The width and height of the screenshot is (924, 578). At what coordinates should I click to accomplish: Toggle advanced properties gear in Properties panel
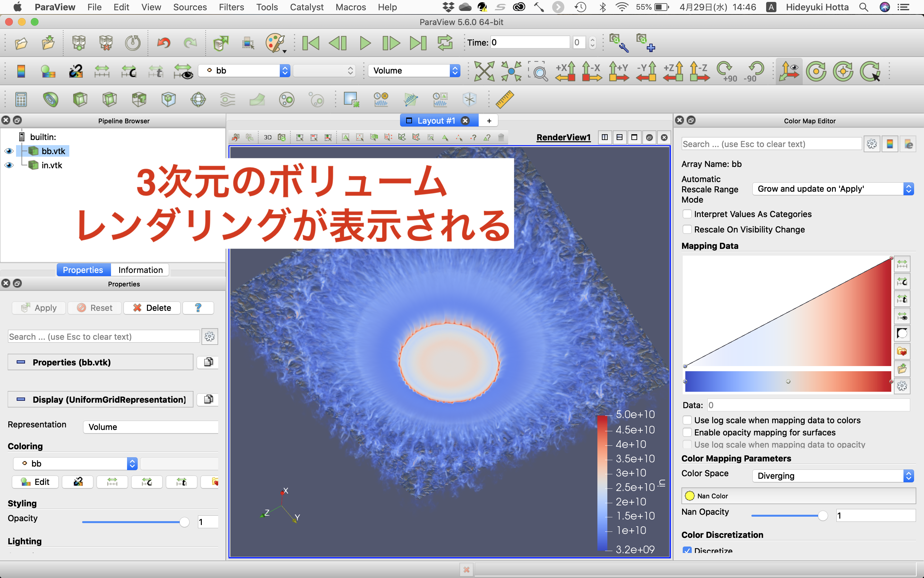click(x=210, y=337)
